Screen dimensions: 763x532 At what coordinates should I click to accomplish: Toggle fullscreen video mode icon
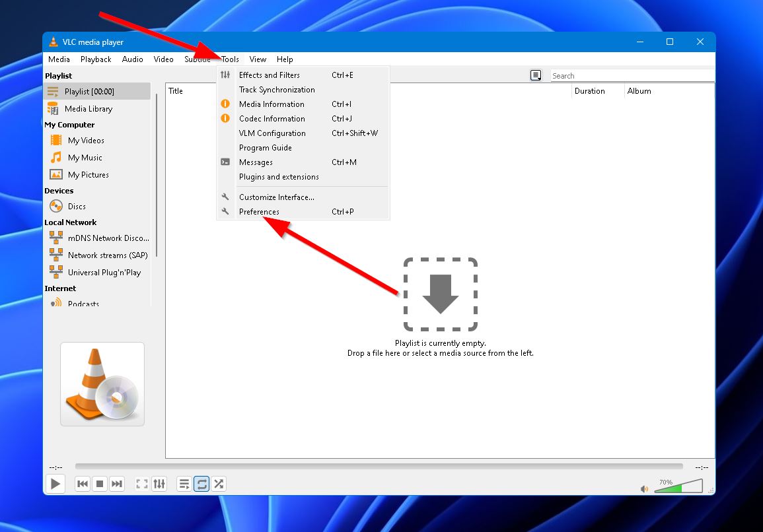(141, 484)
